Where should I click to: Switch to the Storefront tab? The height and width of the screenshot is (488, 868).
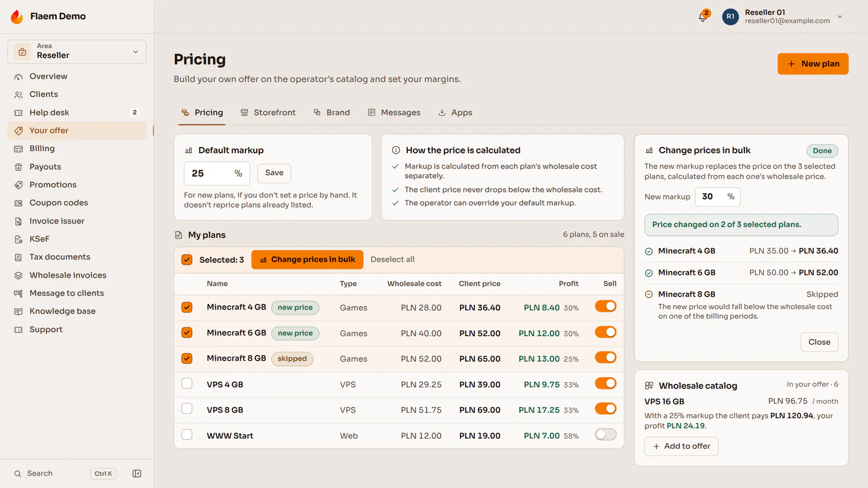[268, 113]
